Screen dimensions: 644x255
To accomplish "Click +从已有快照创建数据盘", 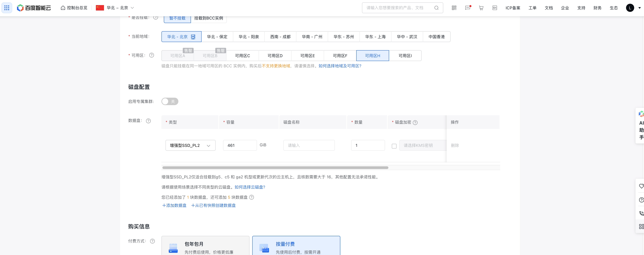I will point(213,205).
